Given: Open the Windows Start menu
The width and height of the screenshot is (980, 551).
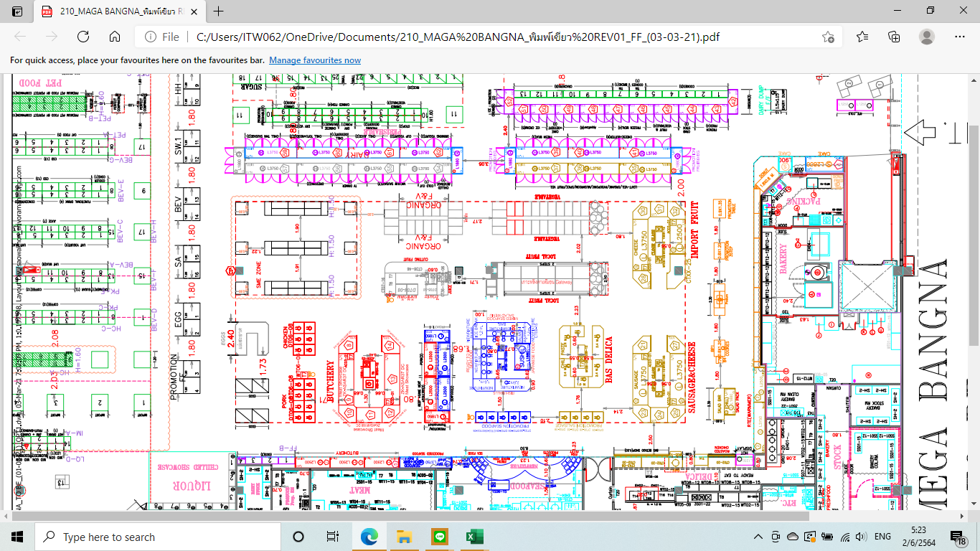Looking at the screenshot, I should 17,537.
